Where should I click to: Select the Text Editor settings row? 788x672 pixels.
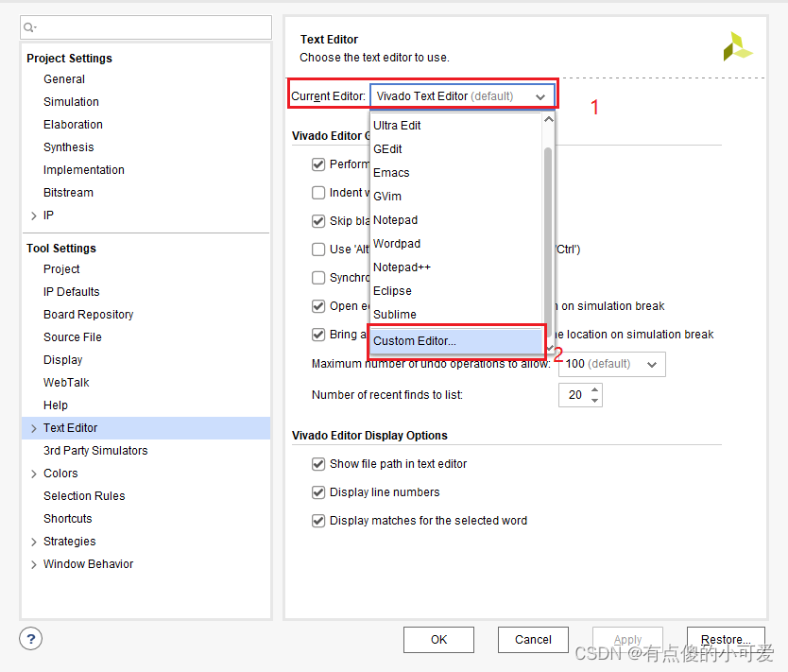point(146,428)
